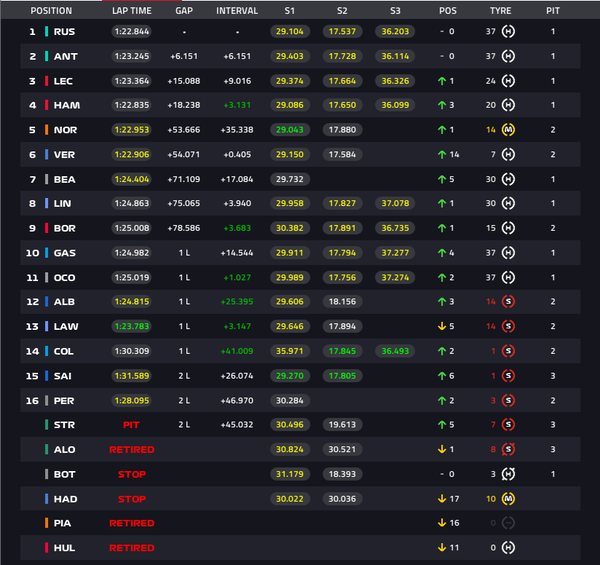Select the POSITION column header
Viewport: 600px width, 565px height.
coord(51,11)
